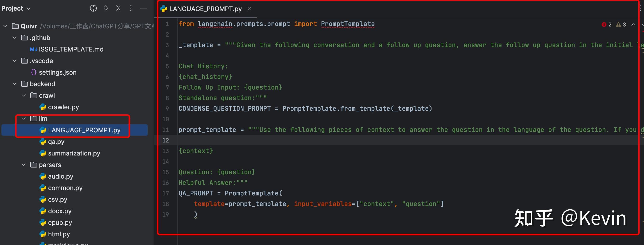Viewport: 644px width, 245px height.
Task: Open the Project view dropdown
Action: click(16, 8)
